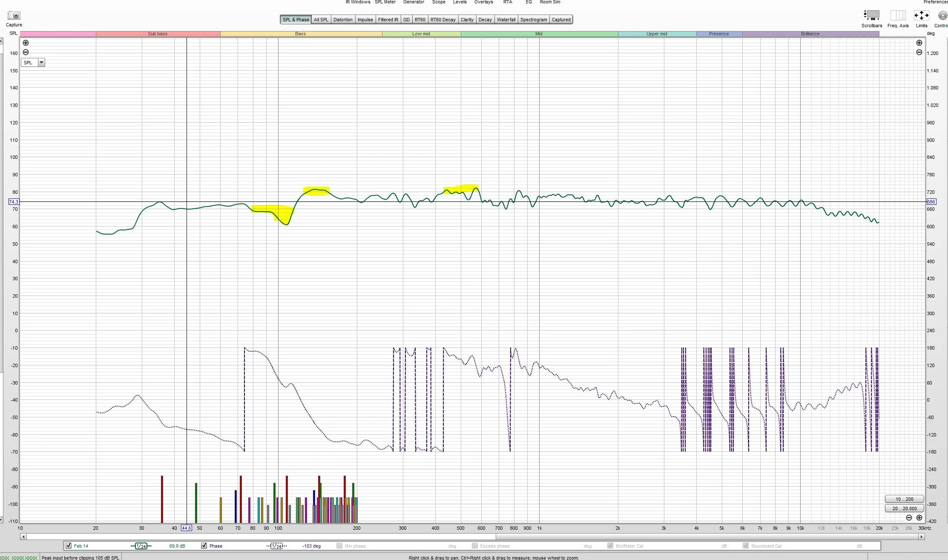Enable the Min phase checkbox
Viewport: 948px width, 560px height.
[339, 546]
